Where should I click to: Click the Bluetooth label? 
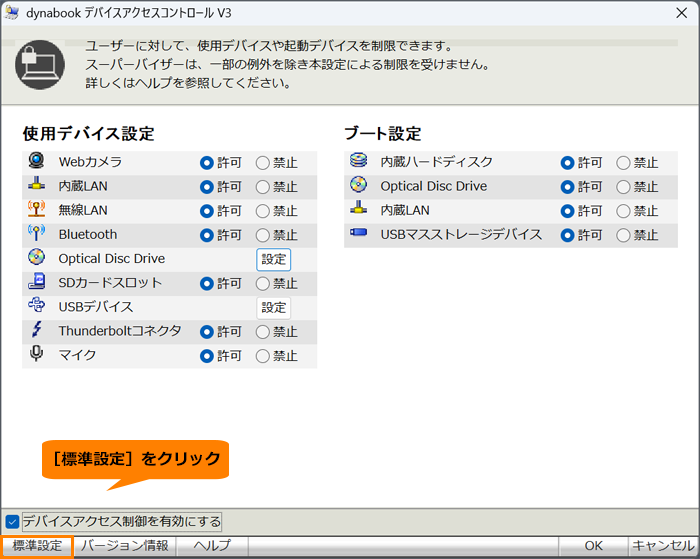pyautogui.click(x=88, y=234)
